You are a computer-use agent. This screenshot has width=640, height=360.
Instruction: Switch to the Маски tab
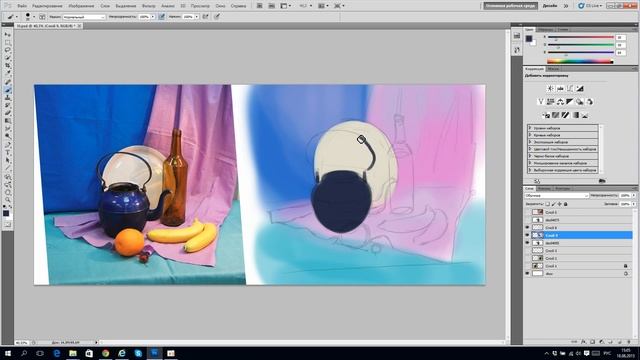click(x=553, y=69)
